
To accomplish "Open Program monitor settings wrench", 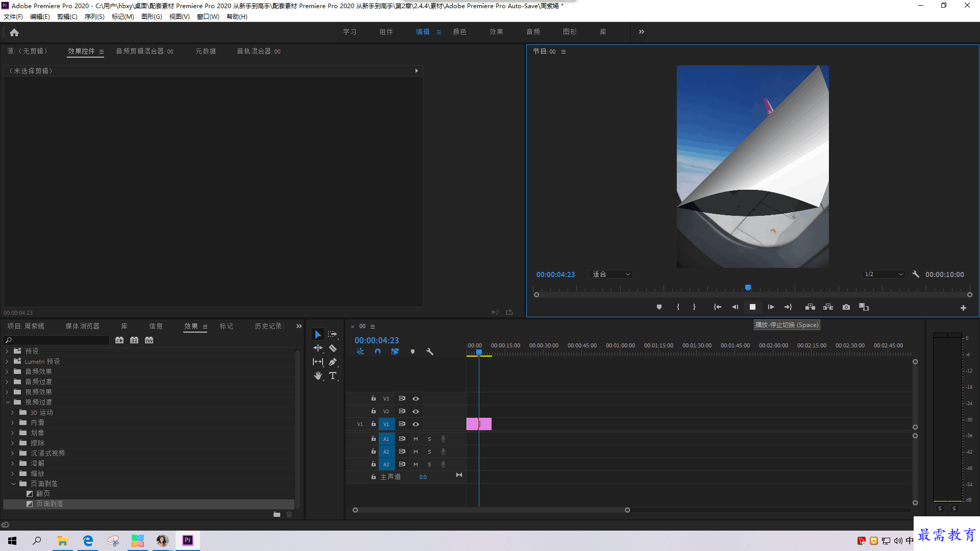I will tap(916, 274).
